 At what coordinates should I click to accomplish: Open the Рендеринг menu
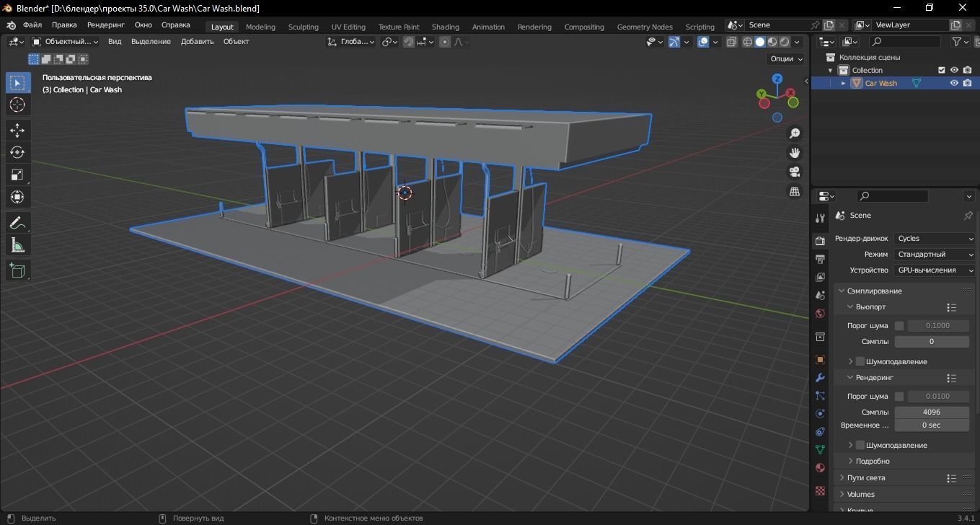click(106, 25)
